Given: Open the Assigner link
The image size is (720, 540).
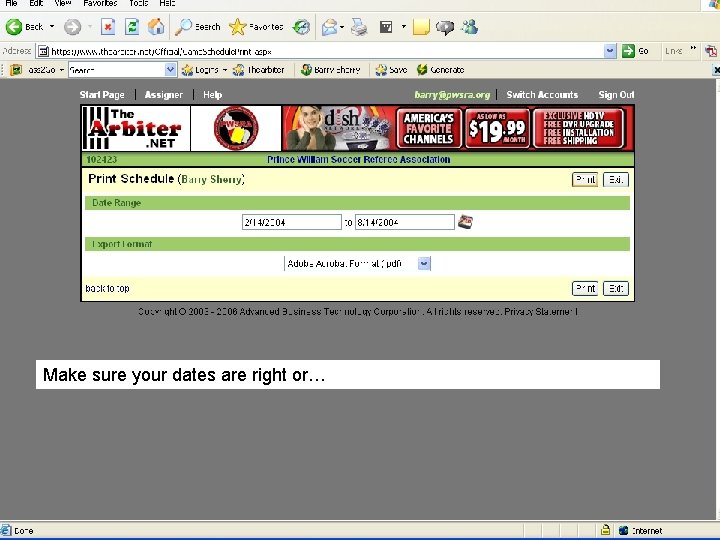Looking at the screenshot, I should [x=163, y=95].
